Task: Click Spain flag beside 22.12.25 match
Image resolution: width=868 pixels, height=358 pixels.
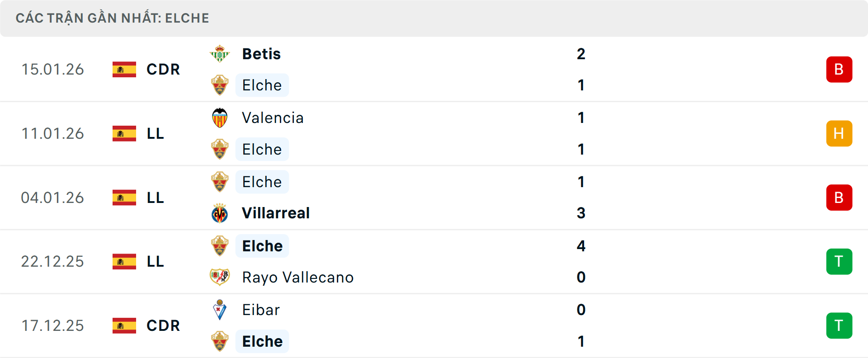Action: 124,262
